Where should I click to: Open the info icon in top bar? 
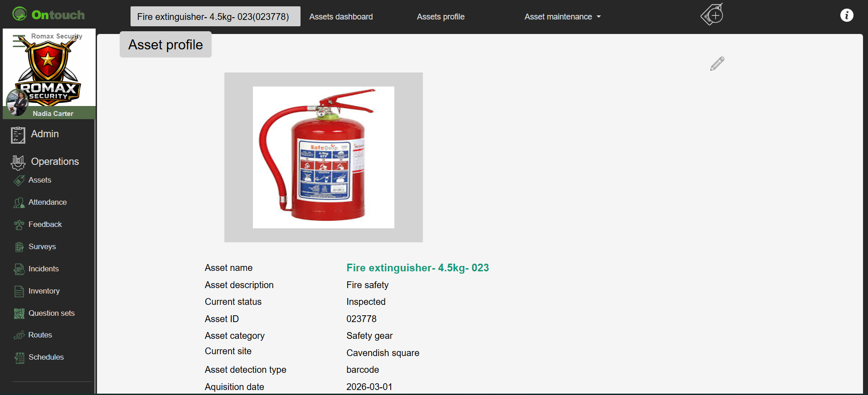tap(847, 15)
